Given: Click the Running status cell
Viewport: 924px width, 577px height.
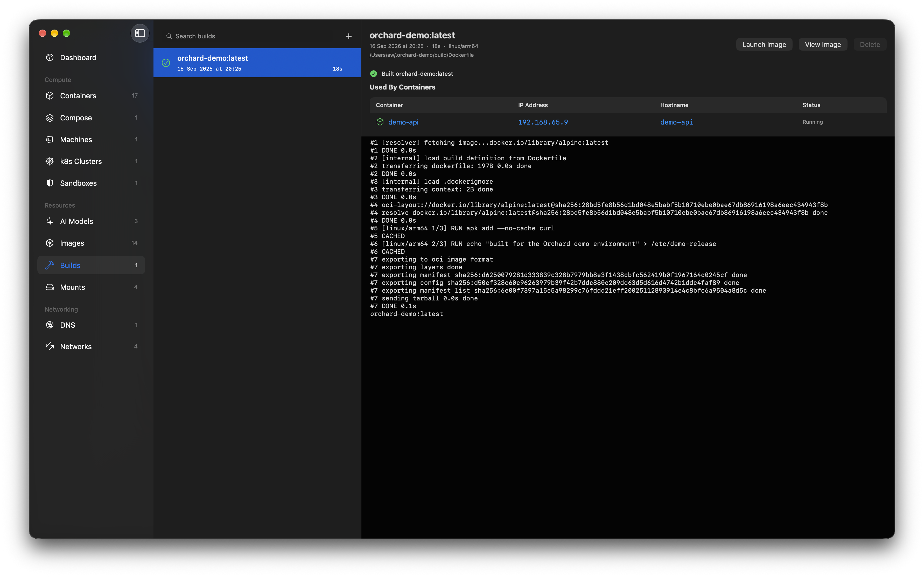Looking at the screenshot, I should [x=812, y=122].
